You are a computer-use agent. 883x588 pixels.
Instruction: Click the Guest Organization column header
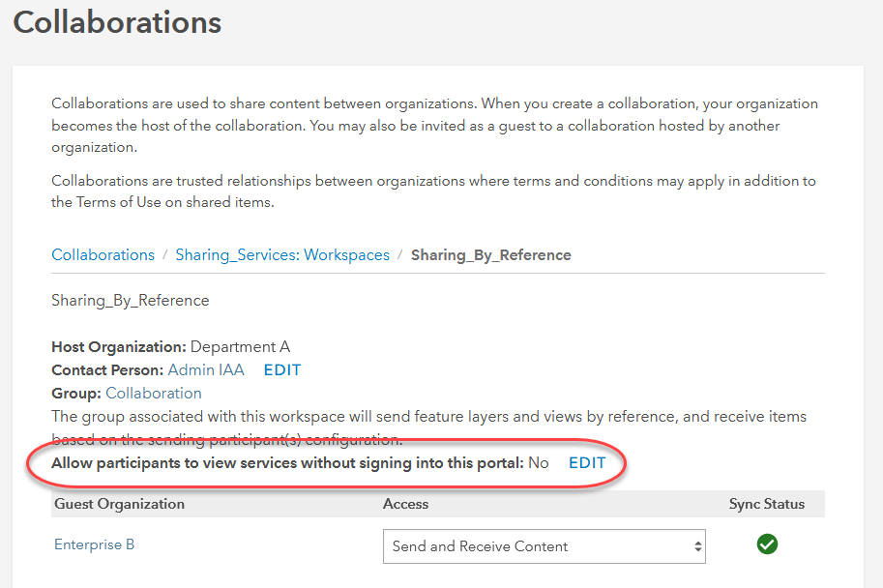pos(120,504)
